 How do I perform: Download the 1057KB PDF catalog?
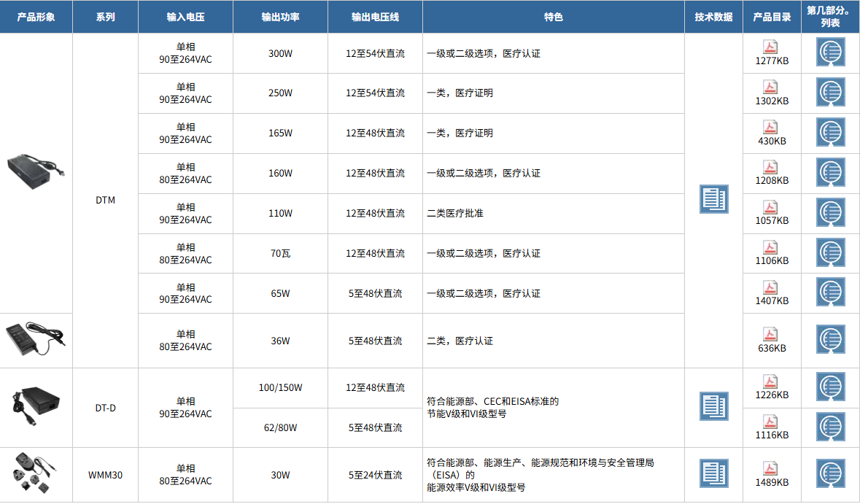(x=770, y=206)
